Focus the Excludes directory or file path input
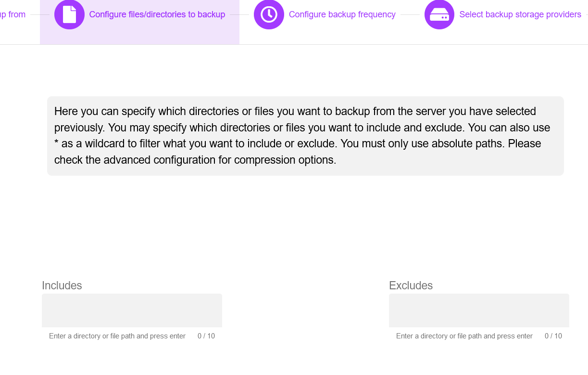The width and height of the screenshot is (588, 375). 464,336
